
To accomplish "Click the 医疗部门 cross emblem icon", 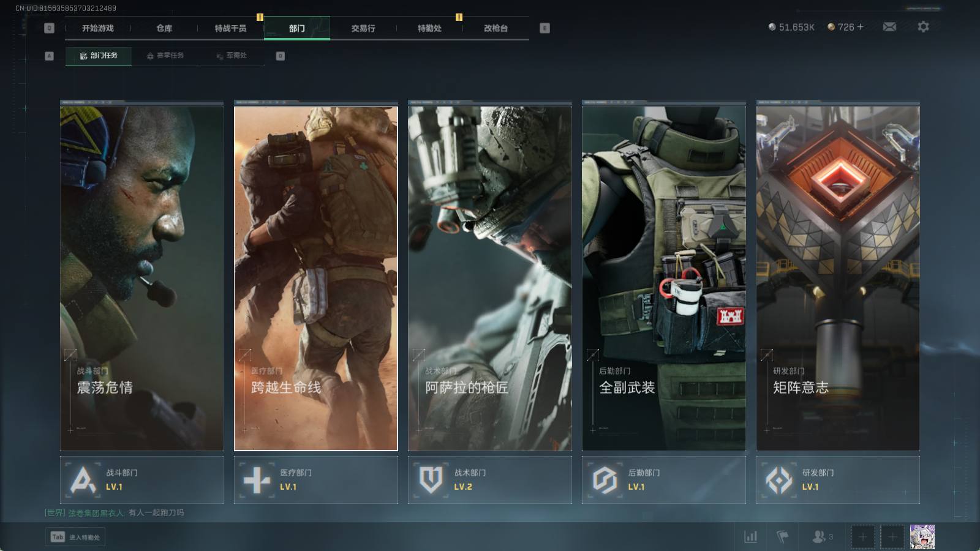I will (257, 480).
